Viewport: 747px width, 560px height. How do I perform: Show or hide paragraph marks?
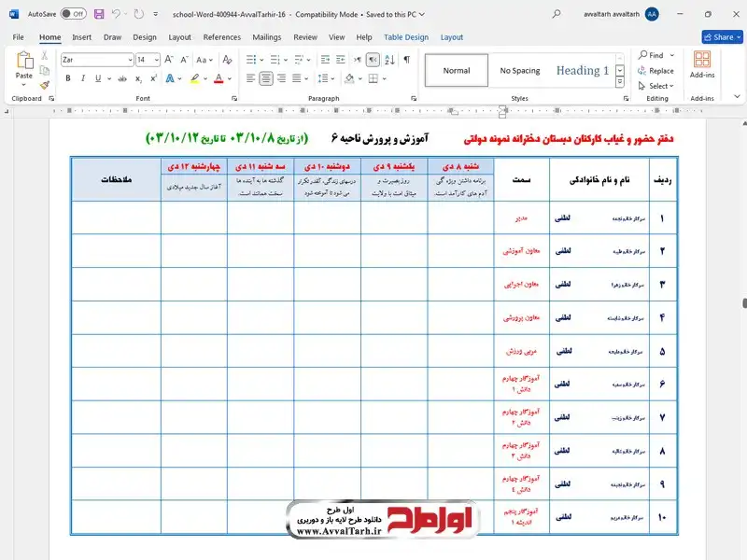point(407,60)
